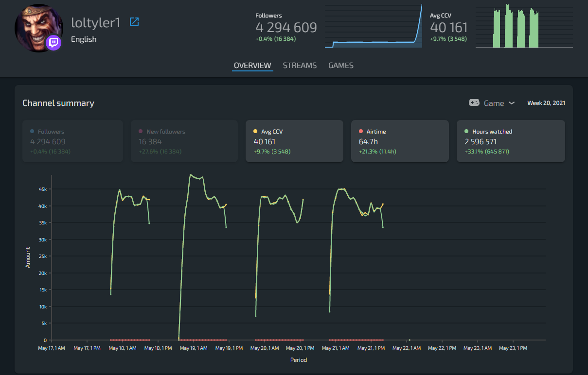588x375 pixels.
Task: Open loltyler1 external channel link icon
Action: (134, 22)
